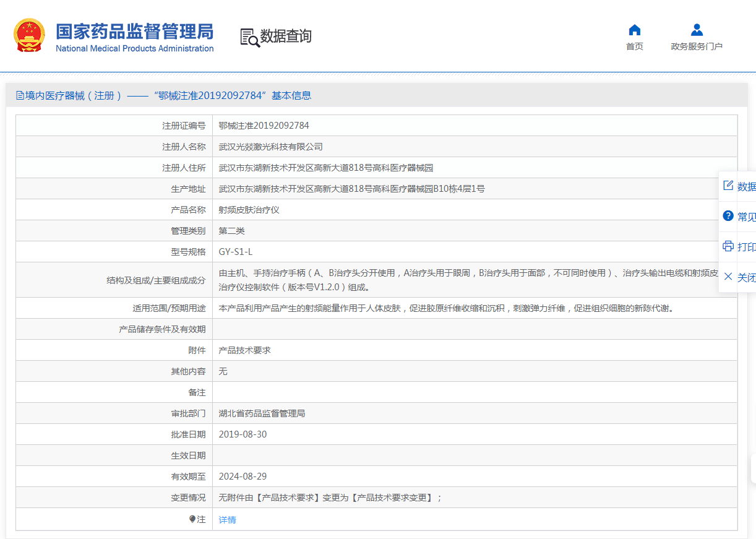Click the 注册人名称 row label

(184, 147)
